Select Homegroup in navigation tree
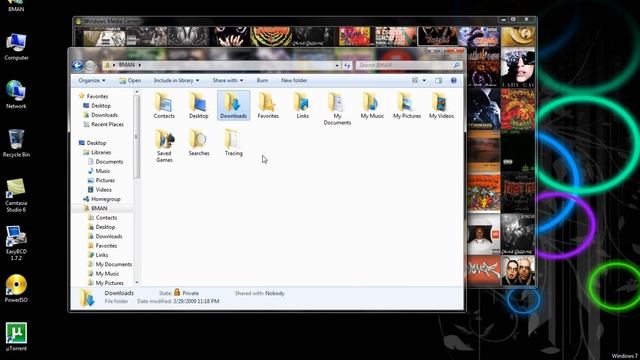 (102, 199)
